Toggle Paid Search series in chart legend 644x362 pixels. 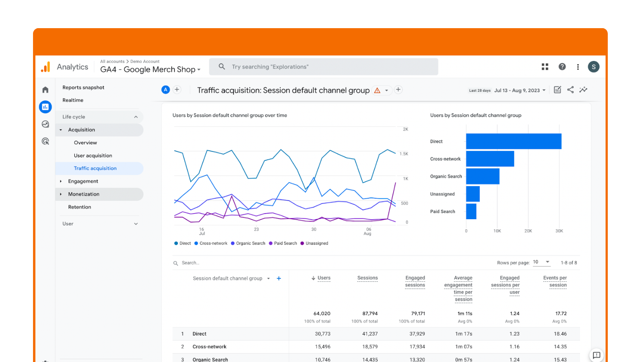click(283, 243)
